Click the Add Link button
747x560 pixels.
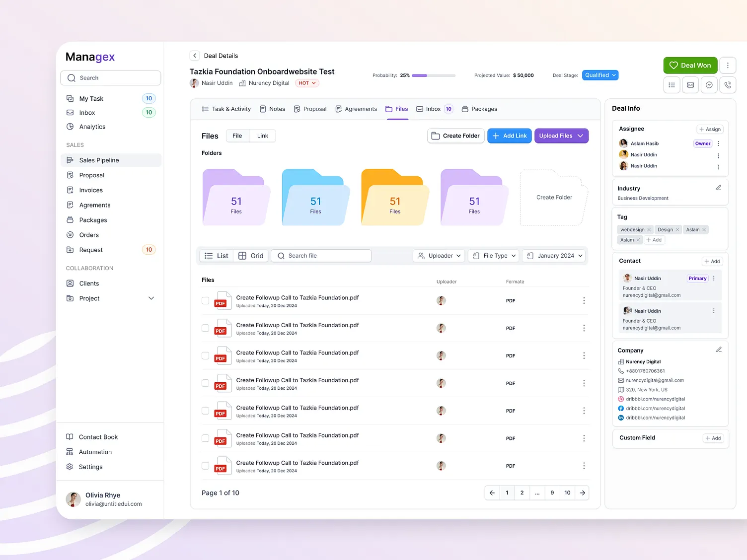510,136
